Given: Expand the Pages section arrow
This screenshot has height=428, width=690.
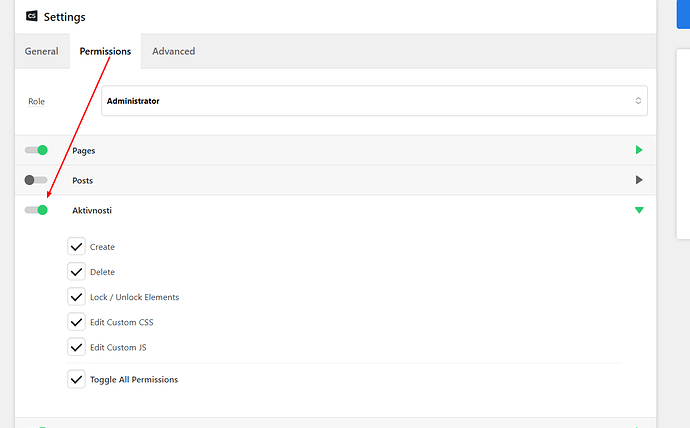Looking at the screenshot, I should (x=639, y=150).
